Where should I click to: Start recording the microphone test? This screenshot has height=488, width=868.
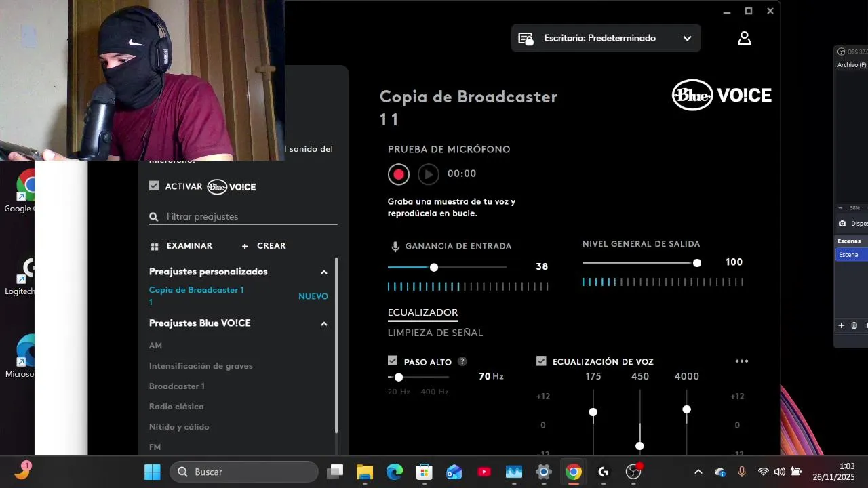pyautogui.click(x=399, y=174)
